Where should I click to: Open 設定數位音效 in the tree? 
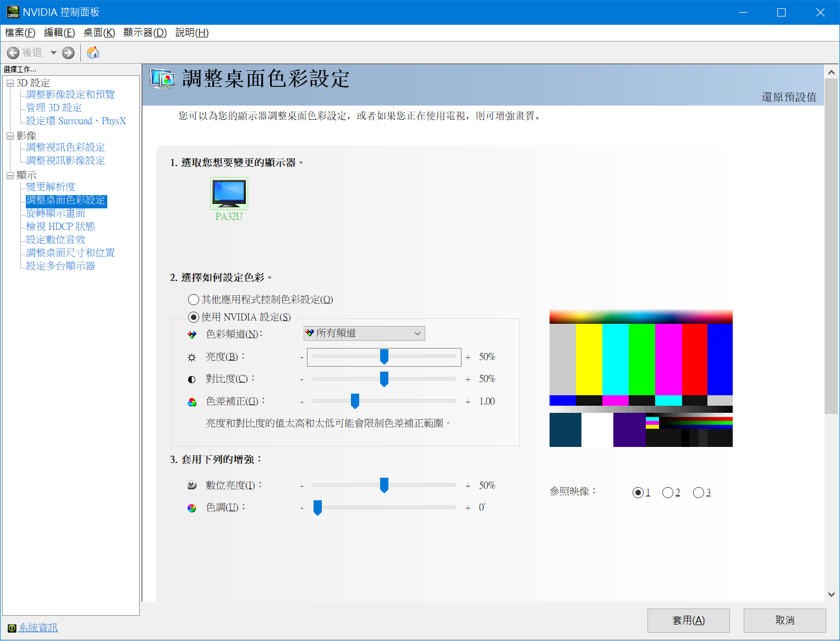pyautogui.click(x=56, y=240)
